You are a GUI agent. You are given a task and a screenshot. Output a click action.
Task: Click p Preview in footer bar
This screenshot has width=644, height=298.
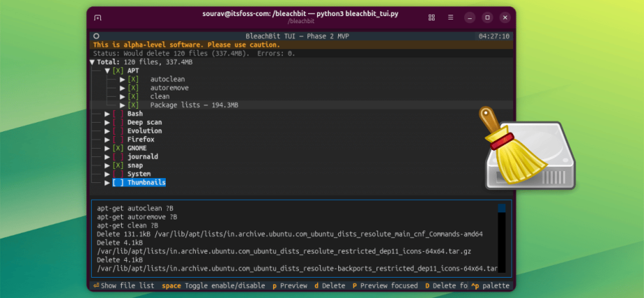tap(290, 285)
